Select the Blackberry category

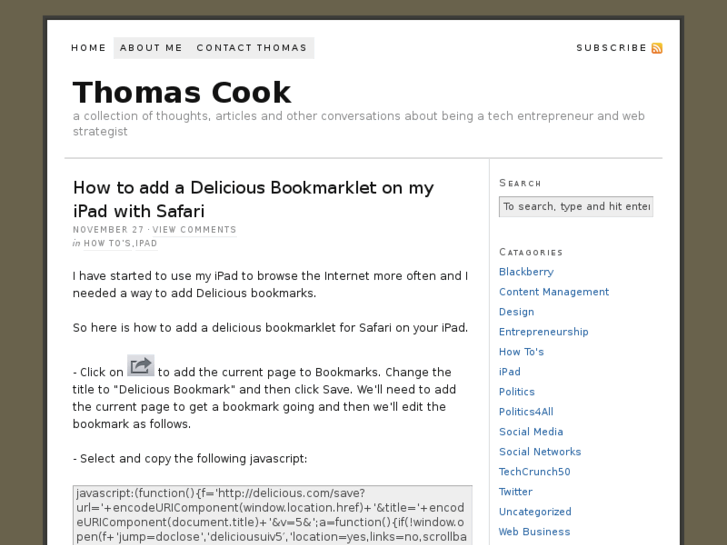pyautogui.click(x=526, y=272)
